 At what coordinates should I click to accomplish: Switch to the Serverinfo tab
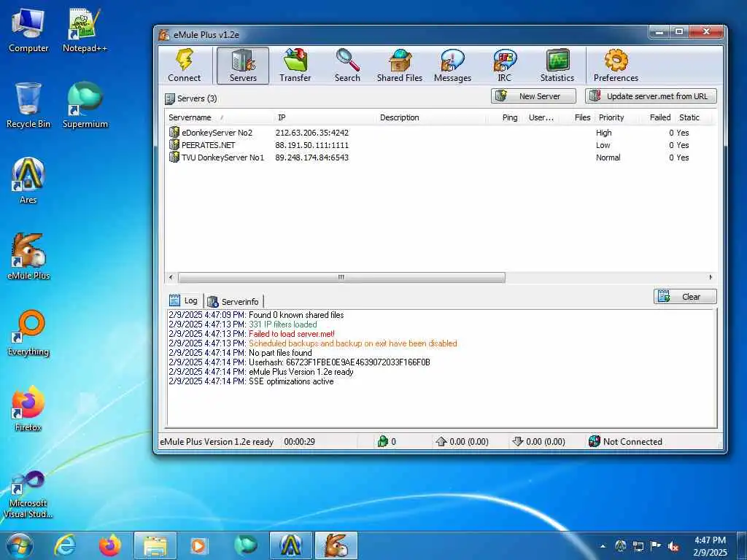tap(233, 301)
